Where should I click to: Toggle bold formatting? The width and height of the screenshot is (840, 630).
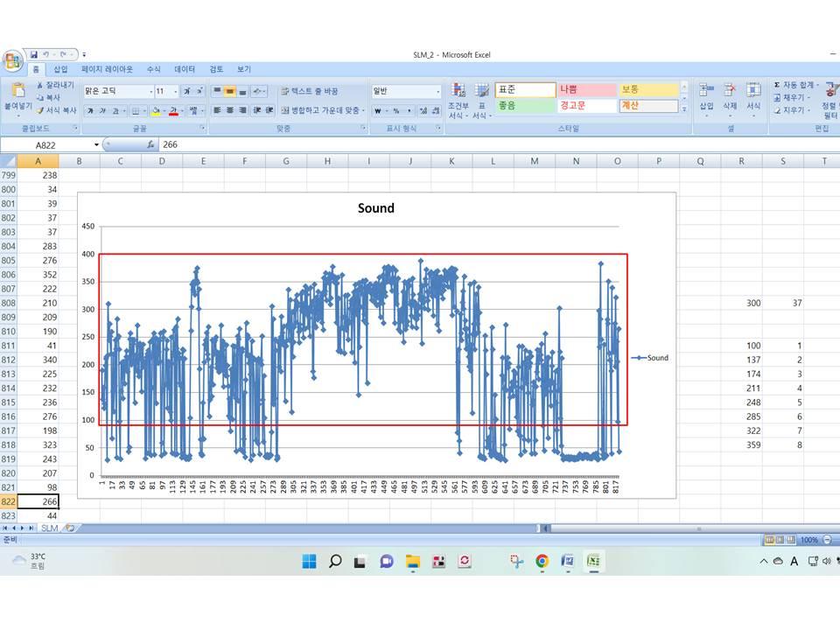90,111
